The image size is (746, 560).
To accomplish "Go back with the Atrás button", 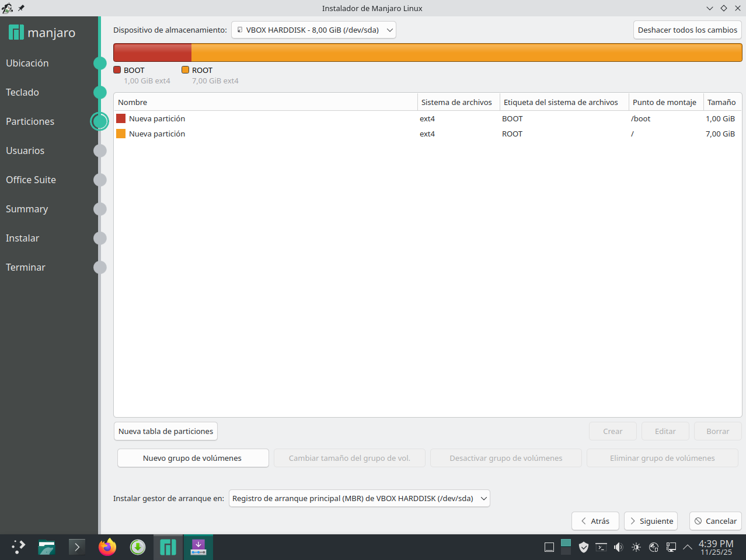I will [595, 521].
